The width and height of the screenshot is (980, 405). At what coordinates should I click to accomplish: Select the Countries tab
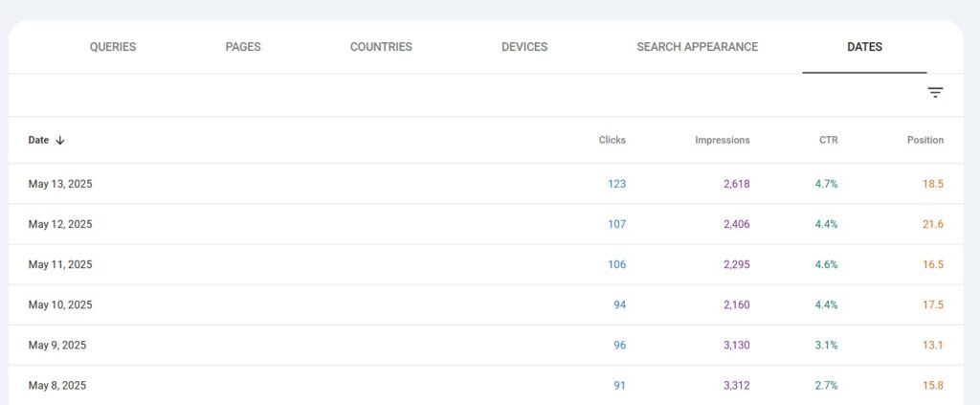pos(381,47)
